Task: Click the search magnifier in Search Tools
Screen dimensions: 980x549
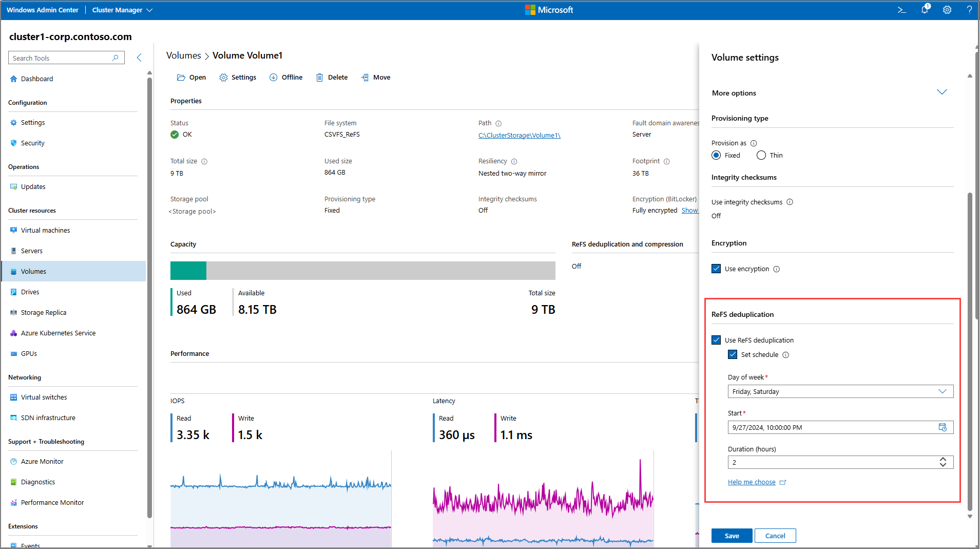Action: pyautogui.click(x=116, y=58)
